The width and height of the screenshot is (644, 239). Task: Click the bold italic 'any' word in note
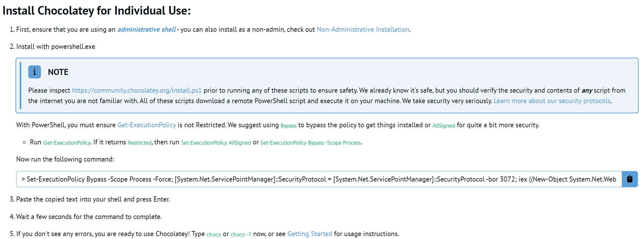tap(587, 90)
